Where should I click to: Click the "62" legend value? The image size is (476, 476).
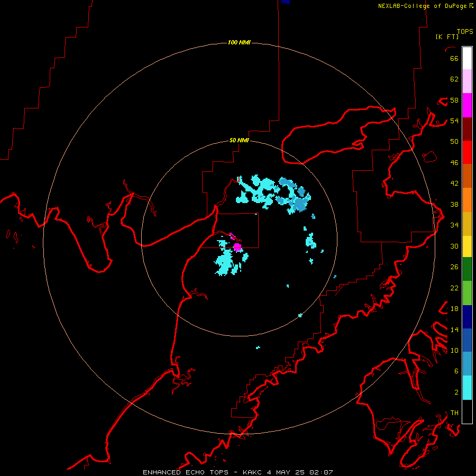[454, 79]
